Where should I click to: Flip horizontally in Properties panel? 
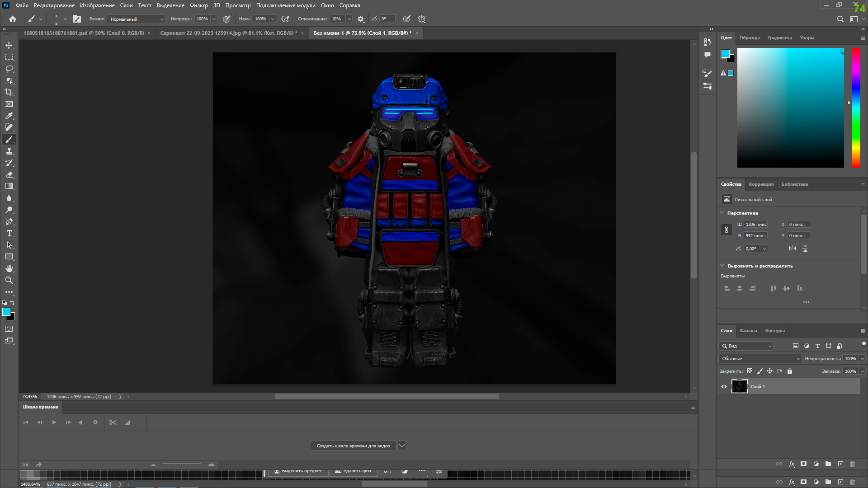tap(793, 249)
